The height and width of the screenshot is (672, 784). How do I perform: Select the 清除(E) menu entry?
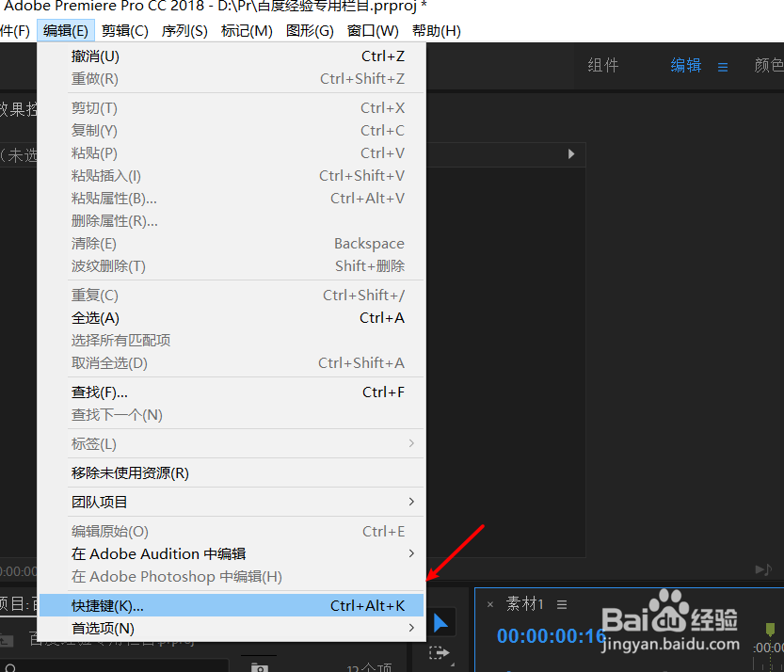(x=231, y=244)
